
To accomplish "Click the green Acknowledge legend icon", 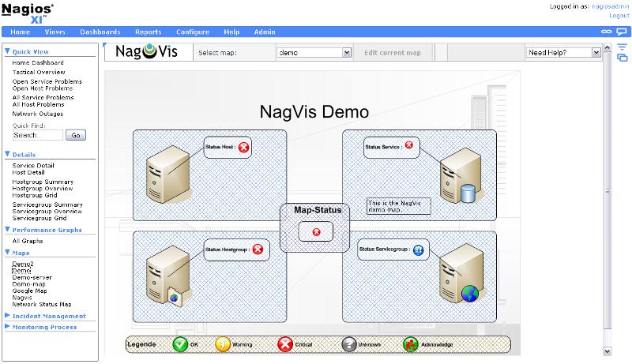I will (x=410, y=344).
